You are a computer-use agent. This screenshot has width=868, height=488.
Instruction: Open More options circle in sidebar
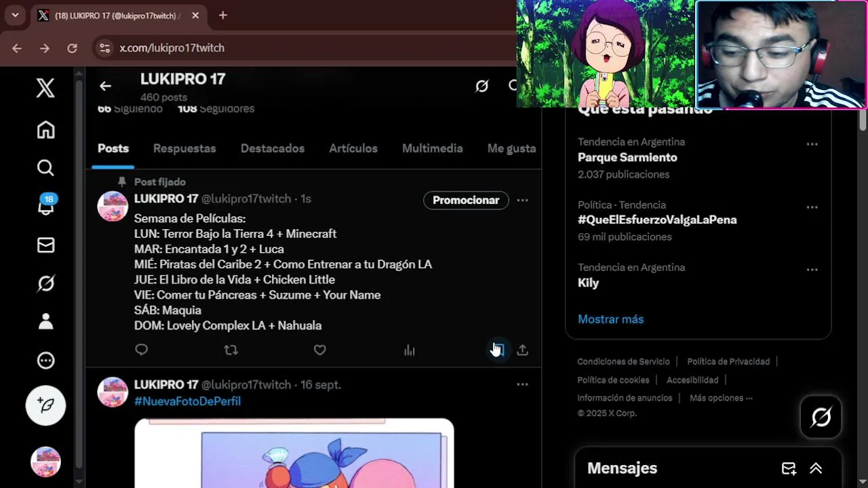point(45,361)
